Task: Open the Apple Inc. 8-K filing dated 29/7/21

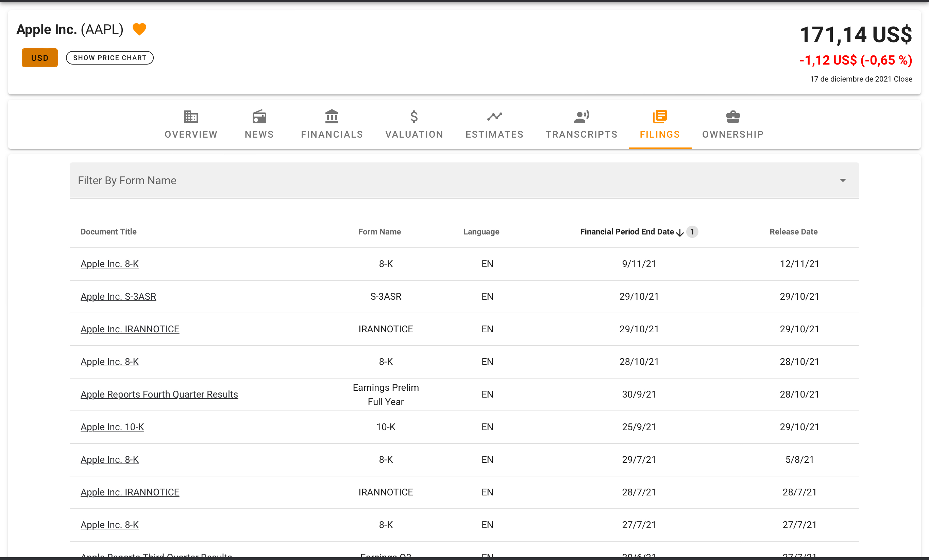Action: pos(109,460)
